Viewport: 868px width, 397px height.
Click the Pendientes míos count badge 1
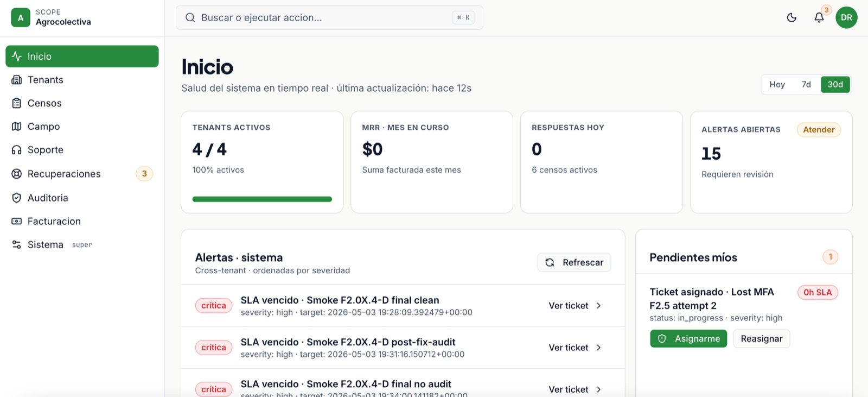(830, 257)
